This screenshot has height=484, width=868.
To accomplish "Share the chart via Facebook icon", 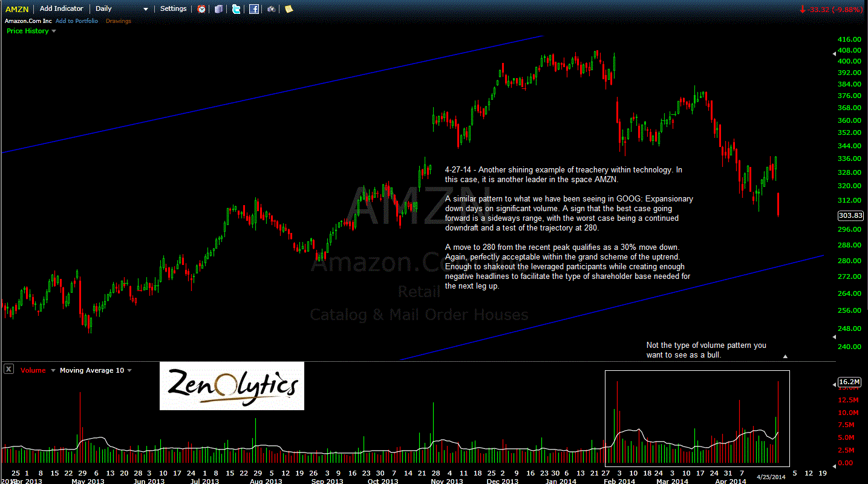I will pos(254,9).
